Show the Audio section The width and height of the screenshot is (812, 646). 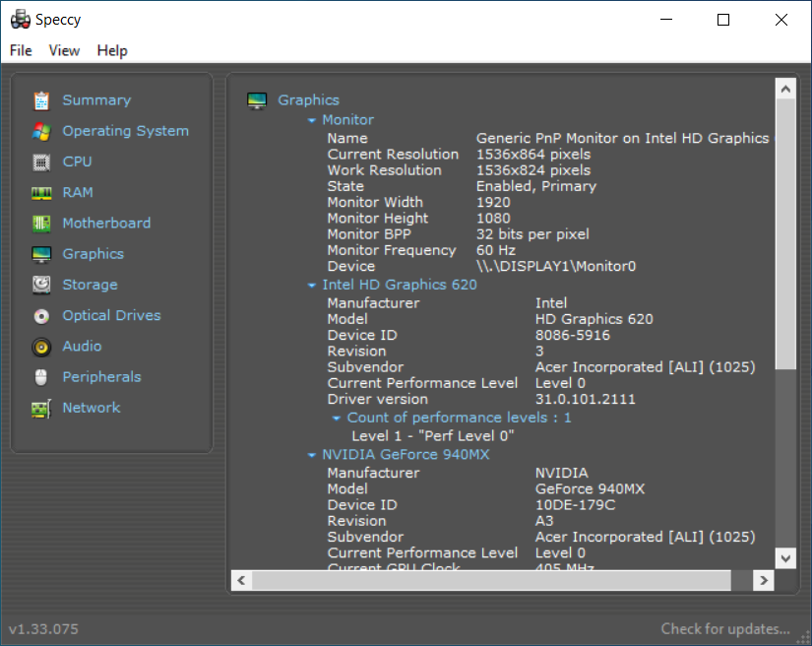click(82, 346)
